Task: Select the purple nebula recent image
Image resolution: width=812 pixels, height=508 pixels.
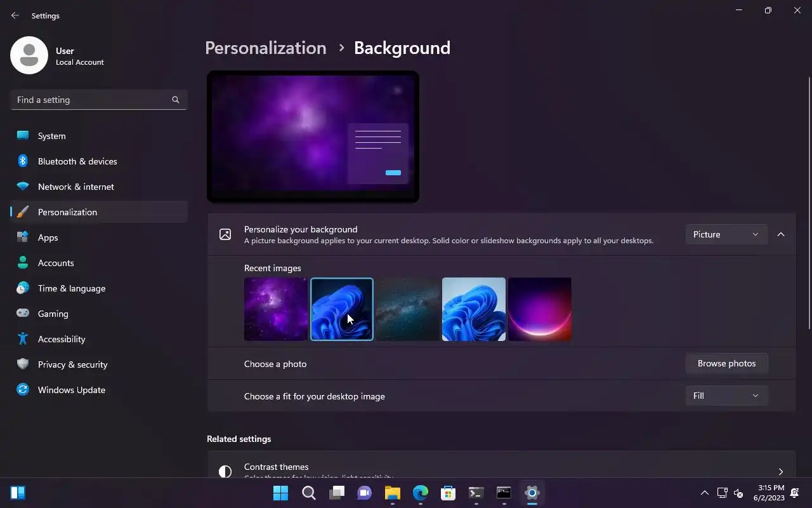Action: coord(276,309)
